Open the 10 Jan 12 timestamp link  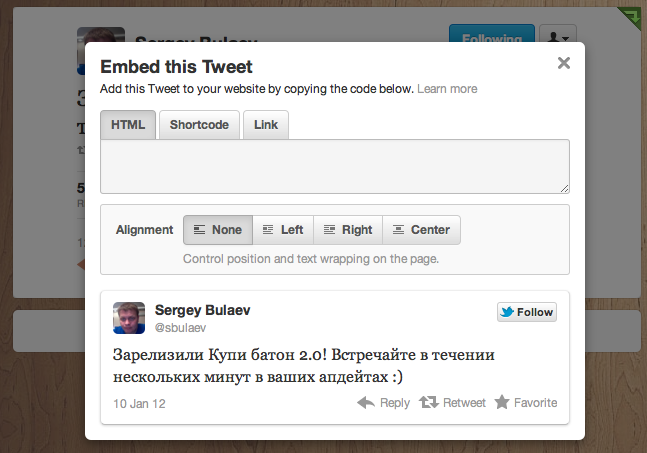click(x=139, y=403)
